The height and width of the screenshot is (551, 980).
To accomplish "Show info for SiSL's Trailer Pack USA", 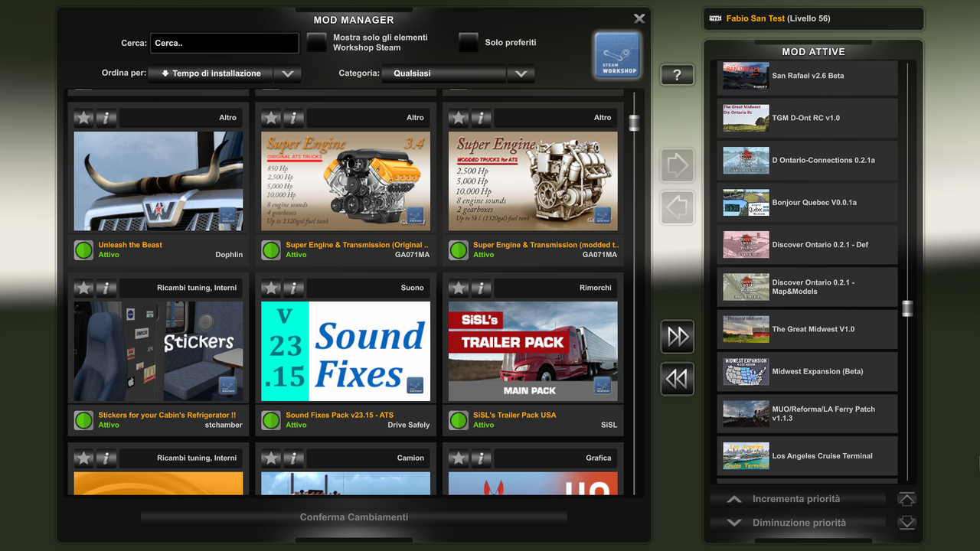I will click(482, 288).
